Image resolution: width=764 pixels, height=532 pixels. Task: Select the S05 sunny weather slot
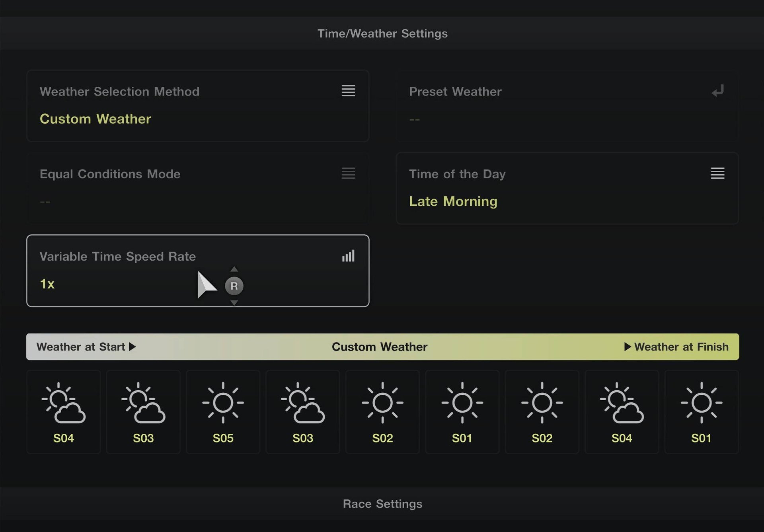tap(223, 412)
